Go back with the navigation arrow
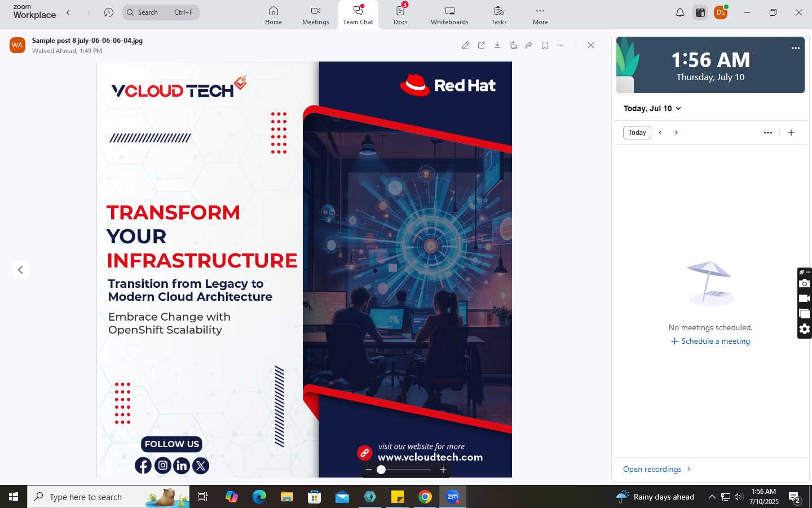 [68, 12]
